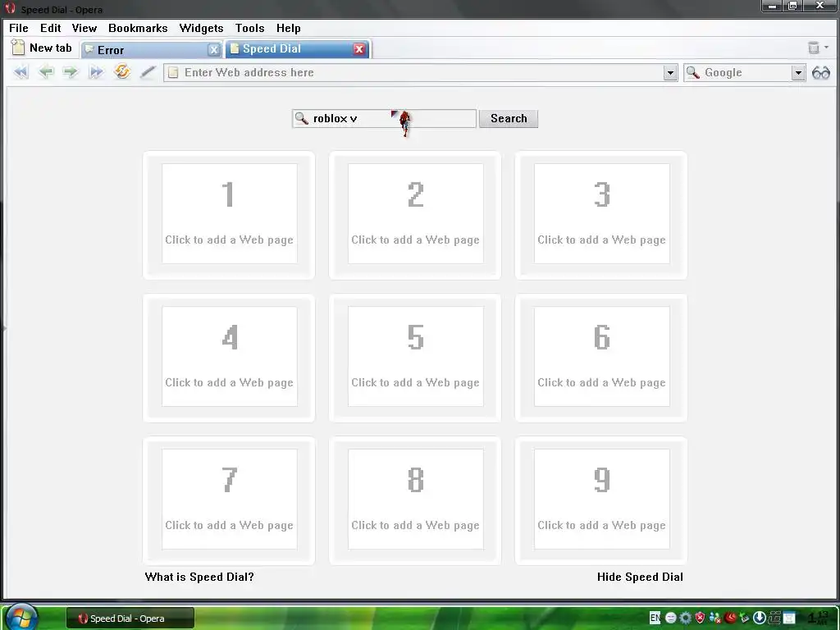Click the red shield security tray icon
Viewport: 840px width, 630px height.
point(700,618)
